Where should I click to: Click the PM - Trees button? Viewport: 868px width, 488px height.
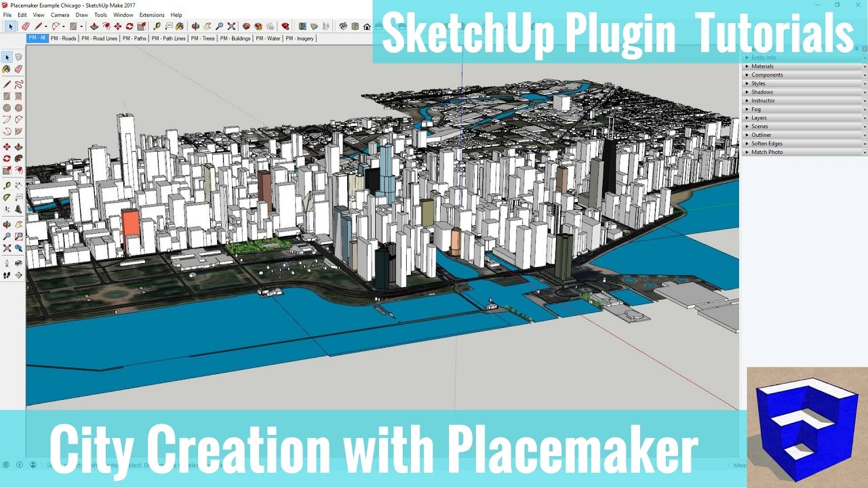point(203,38)
